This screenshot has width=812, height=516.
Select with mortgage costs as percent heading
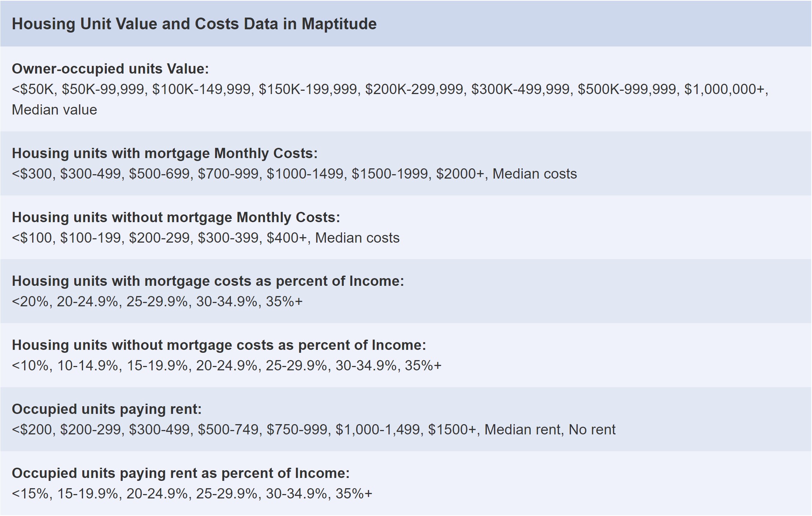(x=207, y=281)
